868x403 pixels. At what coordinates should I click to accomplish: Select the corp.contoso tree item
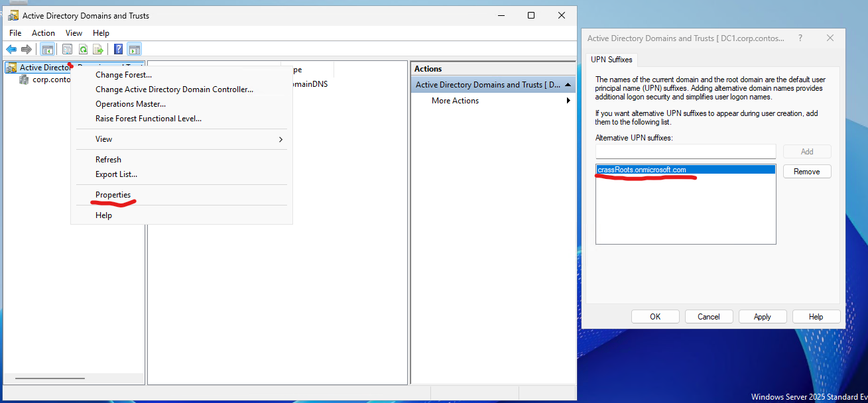click(52, 80)
